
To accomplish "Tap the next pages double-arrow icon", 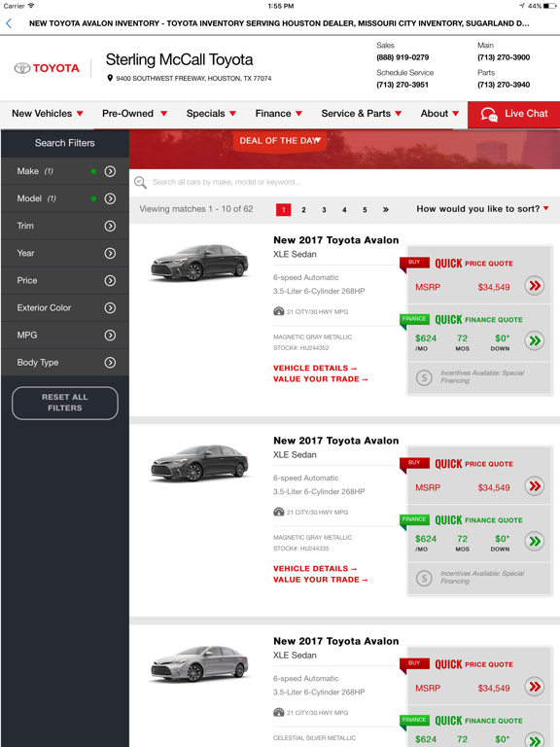I will [385, 209].
